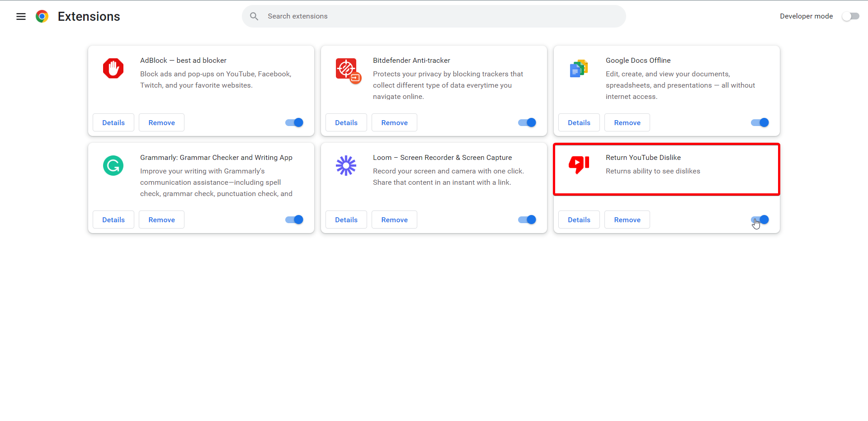Open the Extensions hamburger menu

point(21,16)
